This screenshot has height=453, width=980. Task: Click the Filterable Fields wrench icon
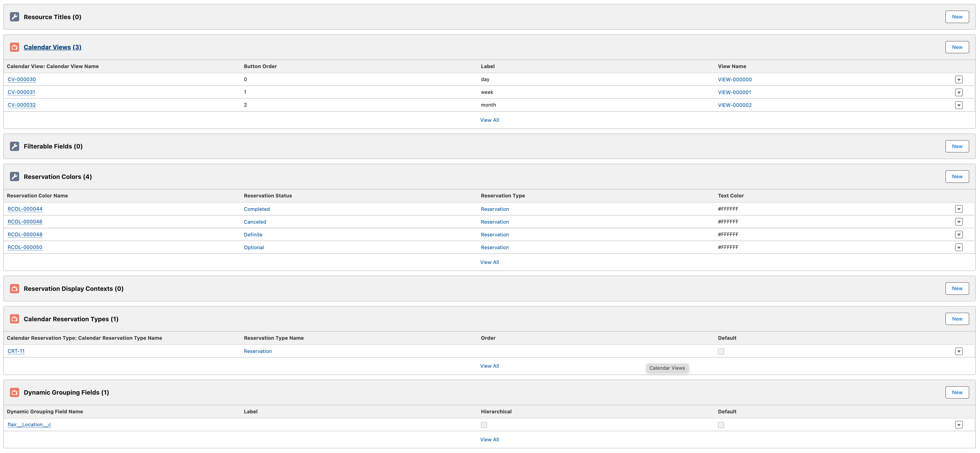point(15,146)
